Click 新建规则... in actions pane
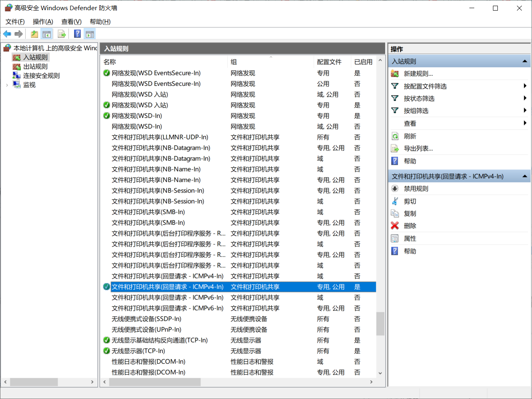532x399 pixels. point(418,74)
